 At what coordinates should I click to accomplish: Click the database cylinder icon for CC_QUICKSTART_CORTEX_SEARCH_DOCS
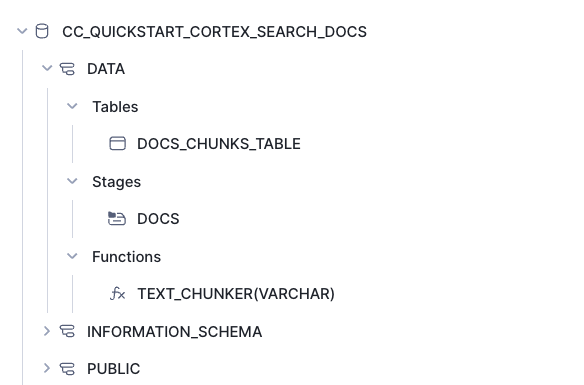click(42, 31)
